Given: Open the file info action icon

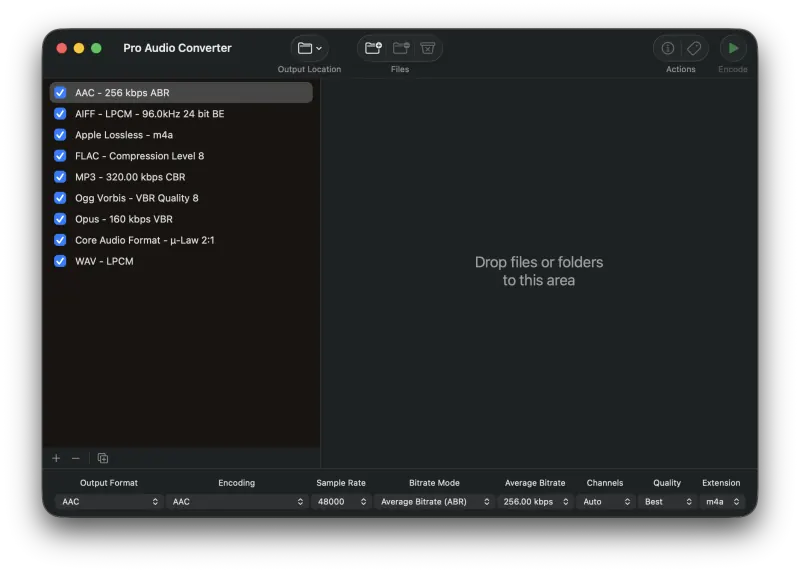Looking at the screenshot, I should [x=667, y=48].
